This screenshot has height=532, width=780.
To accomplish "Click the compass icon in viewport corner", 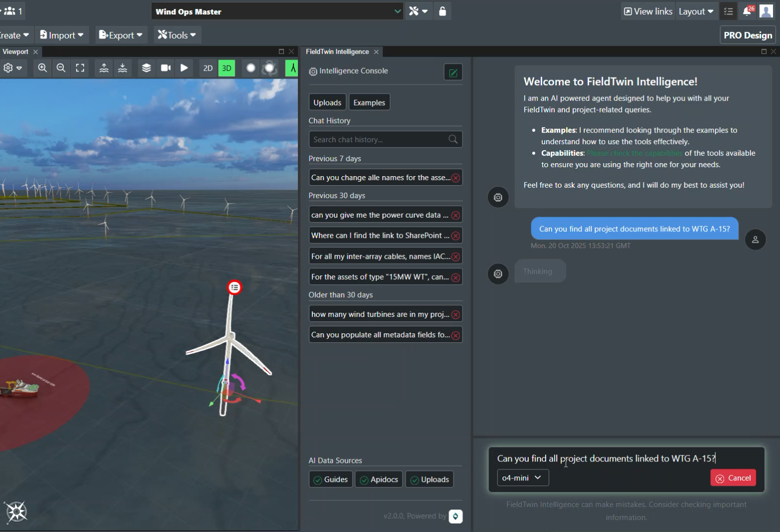I will 16,511.
